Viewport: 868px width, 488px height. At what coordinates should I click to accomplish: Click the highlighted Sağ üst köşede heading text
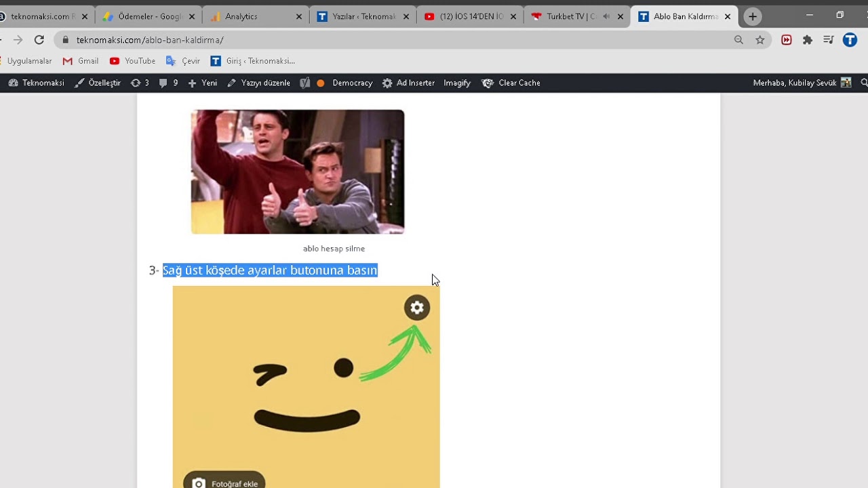click(x=270, y=270)
